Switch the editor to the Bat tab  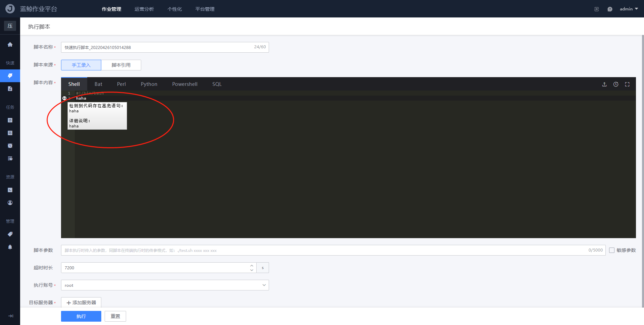[98, 84]
